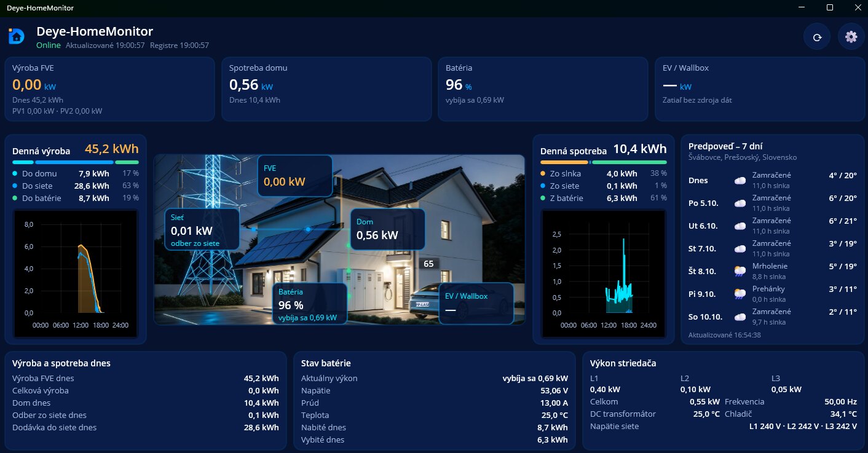This screenshot has height=453, width=868.
Task: Click the EV / Wallbox summary card
Action: pyautogui.click(x=760, y=89)
